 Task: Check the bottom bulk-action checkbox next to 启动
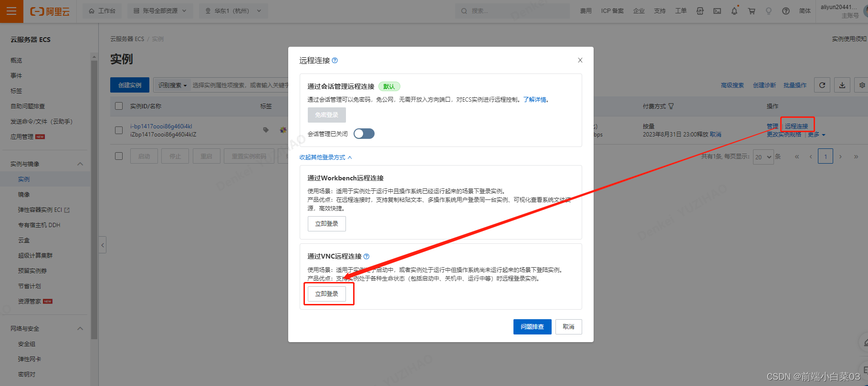[x=119, y=156]
